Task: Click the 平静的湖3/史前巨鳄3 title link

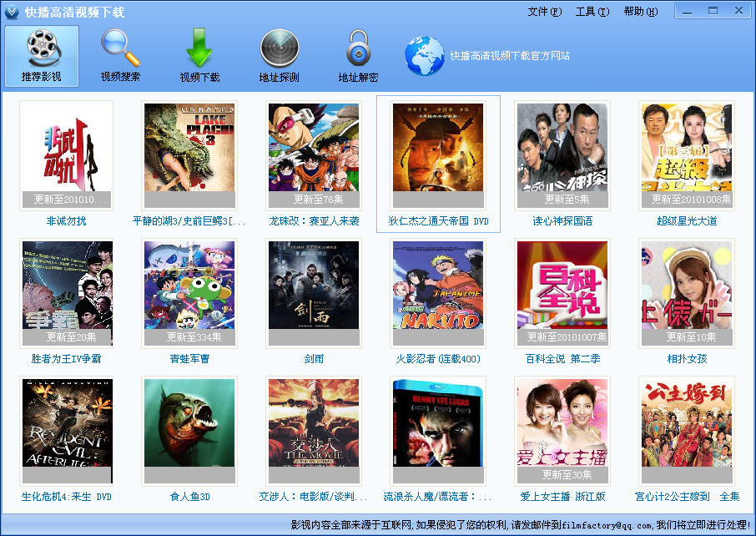Action: click(189, 221)
